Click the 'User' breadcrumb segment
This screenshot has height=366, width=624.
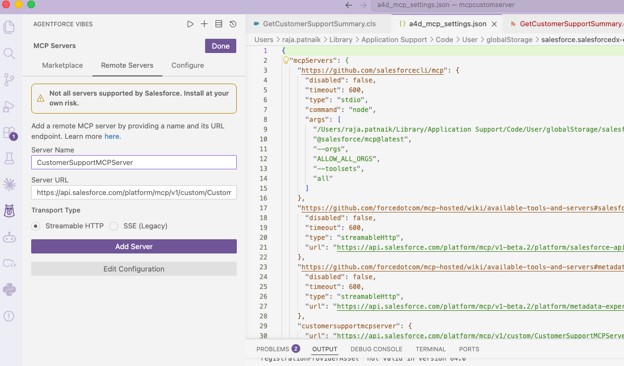pyautogui.click(x=470, y=40)
